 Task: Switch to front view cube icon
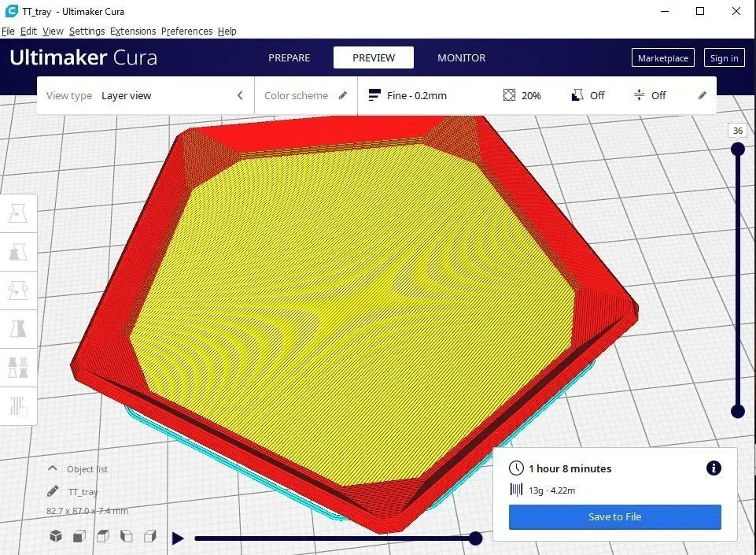tap(79, 536)
